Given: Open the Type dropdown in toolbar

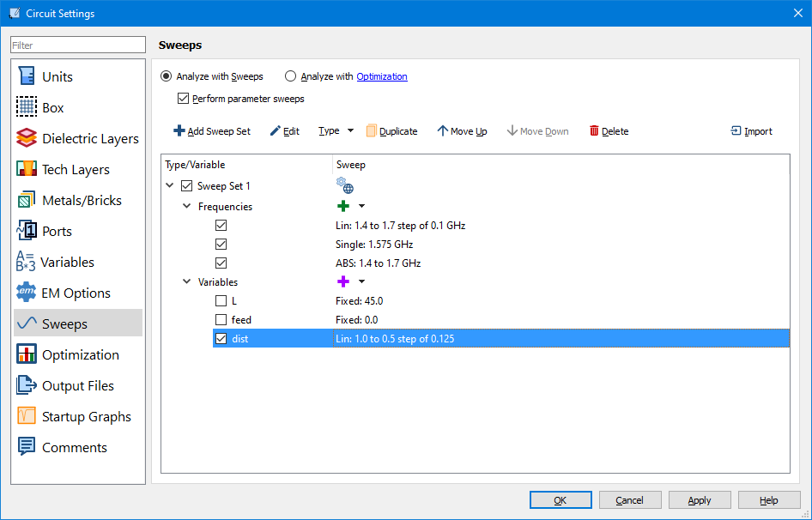Looking at the screenshot, I should pyautogui.click(x=336, y=131).
